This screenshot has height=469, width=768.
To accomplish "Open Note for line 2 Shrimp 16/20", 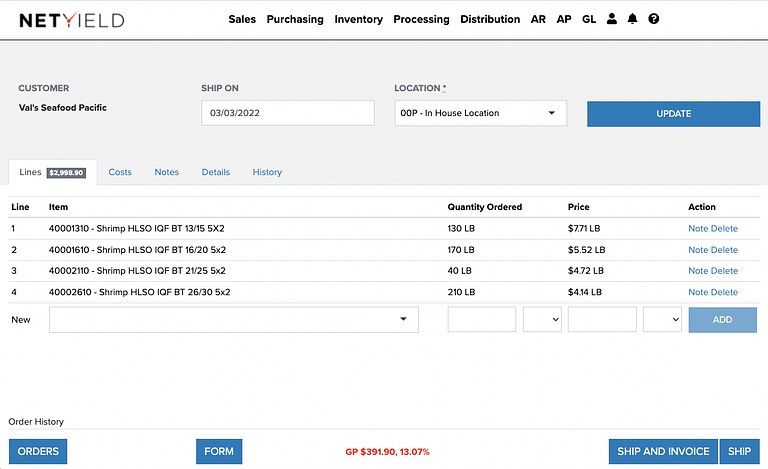I will click(x=698, y=250).
